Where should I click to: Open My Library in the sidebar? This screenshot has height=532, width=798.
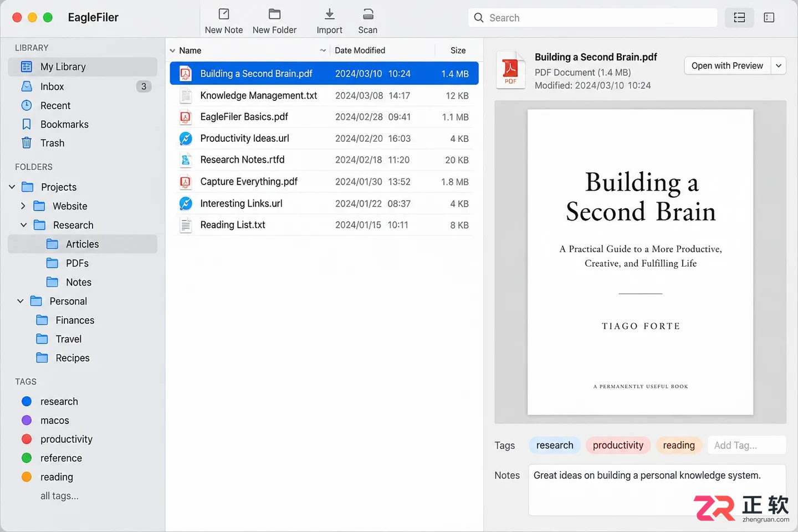pos(83,67)
